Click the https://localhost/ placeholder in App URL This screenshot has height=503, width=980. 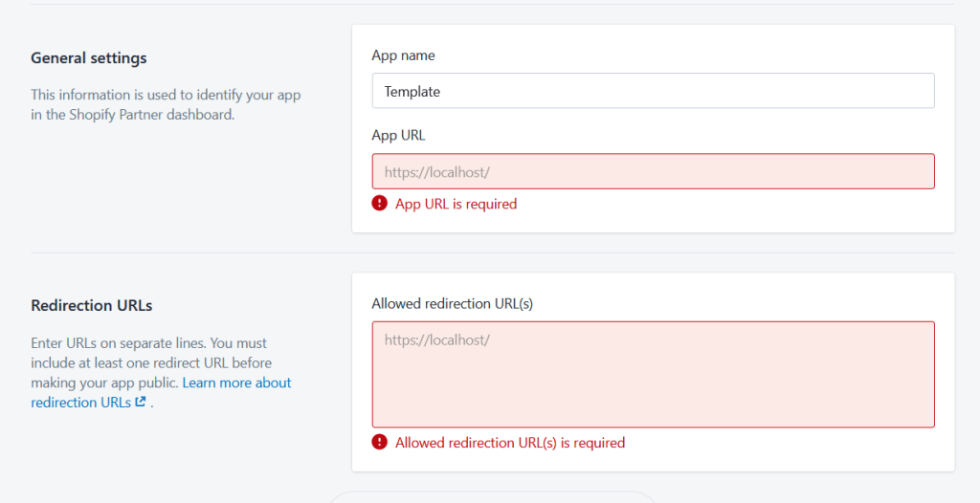click(436, 172)
